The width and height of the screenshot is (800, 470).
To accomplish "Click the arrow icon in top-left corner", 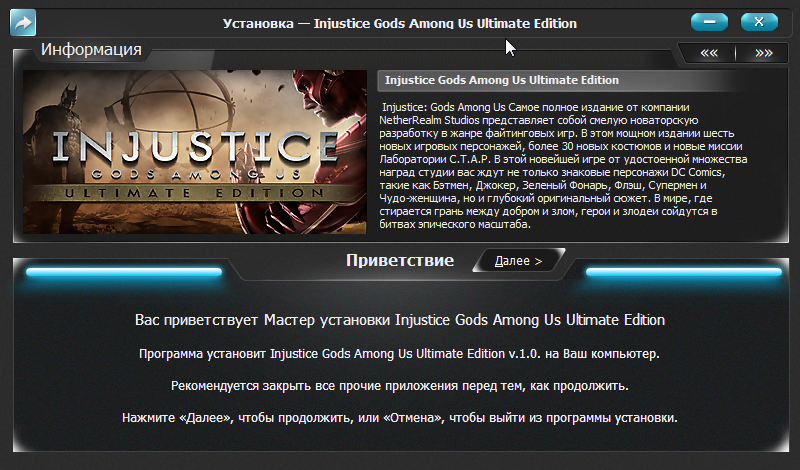I will [x=22, y=21].
